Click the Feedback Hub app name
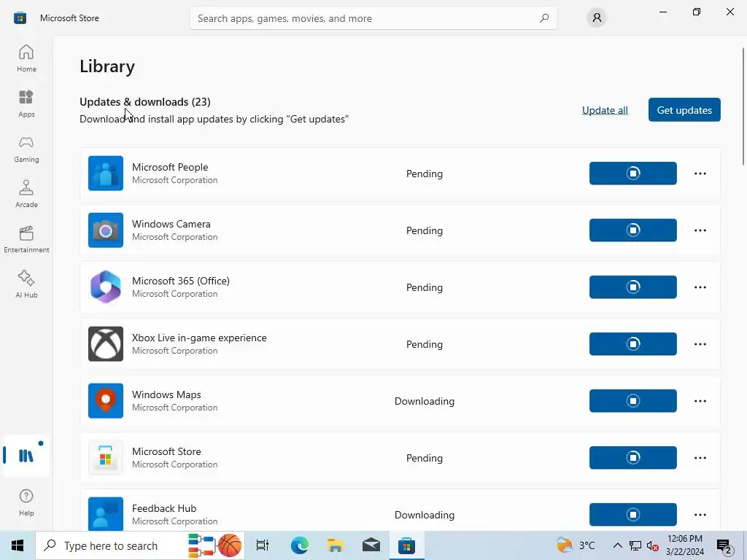 pos(164,508)
